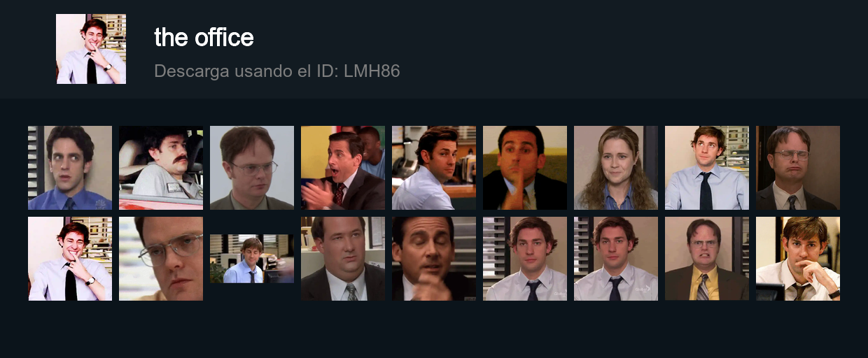Open sticker of heavyset man in dark suit
Screen dimensions: 868x358
coord(343,259)
